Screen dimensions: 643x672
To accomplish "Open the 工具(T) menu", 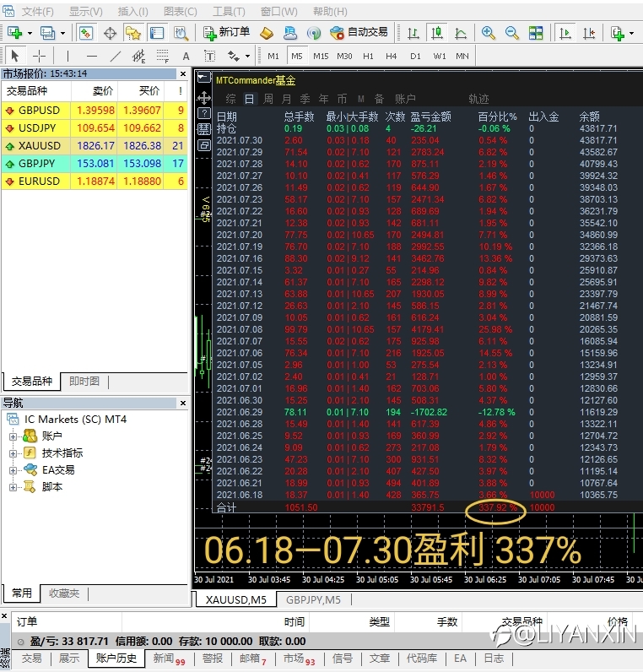I will [x=230, y=12].
